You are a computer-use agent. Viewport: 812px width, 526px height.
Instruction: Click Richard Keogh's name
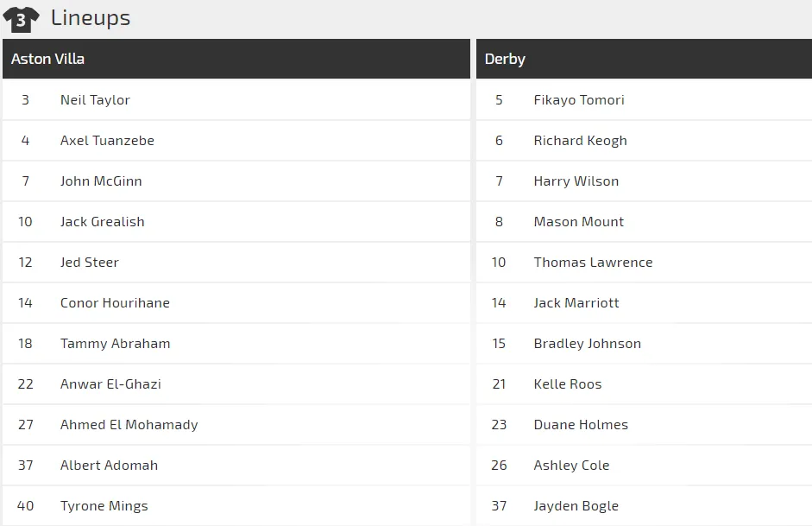click(580, 141)
